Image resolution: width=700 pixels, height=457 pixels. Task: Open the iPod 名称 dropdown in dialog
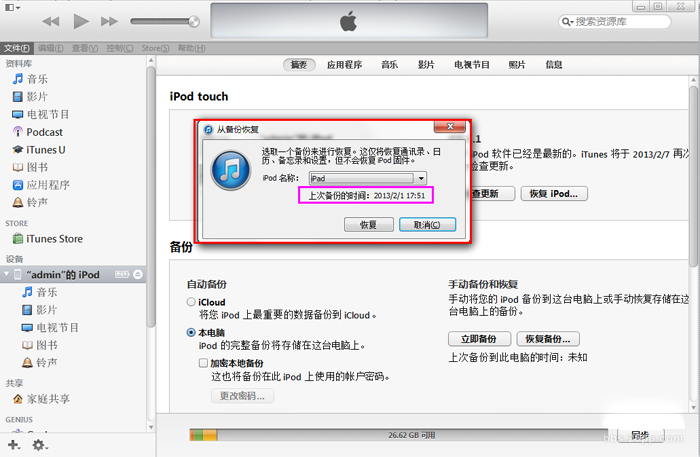point(368,178)
